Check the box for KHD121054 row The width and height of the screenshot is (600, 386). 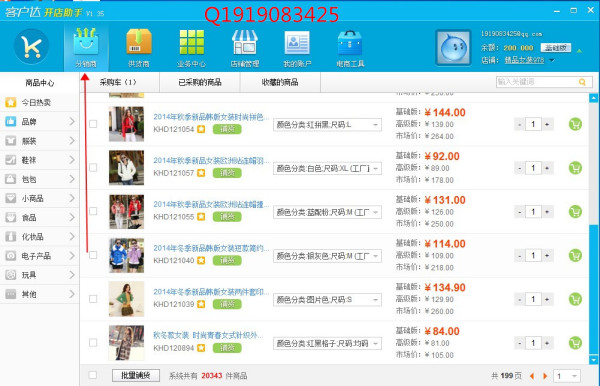[x=93, y=124]
